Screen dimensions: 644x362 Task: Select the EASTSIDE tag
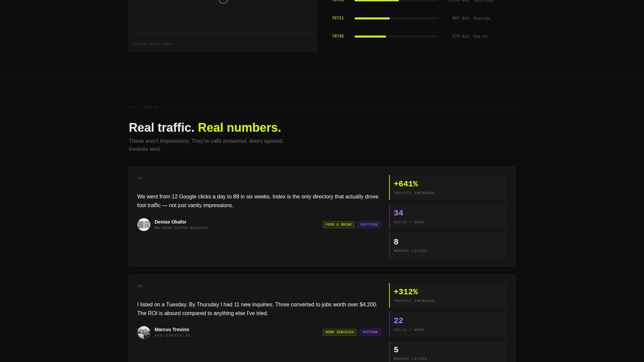click(x=369, y=225)
